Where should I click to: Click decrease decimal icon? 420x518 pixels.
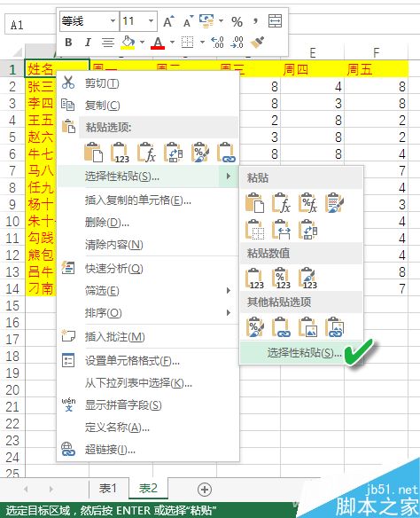[237, 43]
